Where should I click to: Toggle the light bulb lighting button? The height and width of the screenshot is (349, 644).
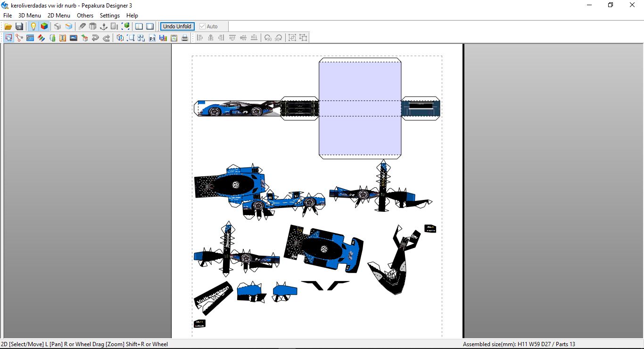pos(33,26)
